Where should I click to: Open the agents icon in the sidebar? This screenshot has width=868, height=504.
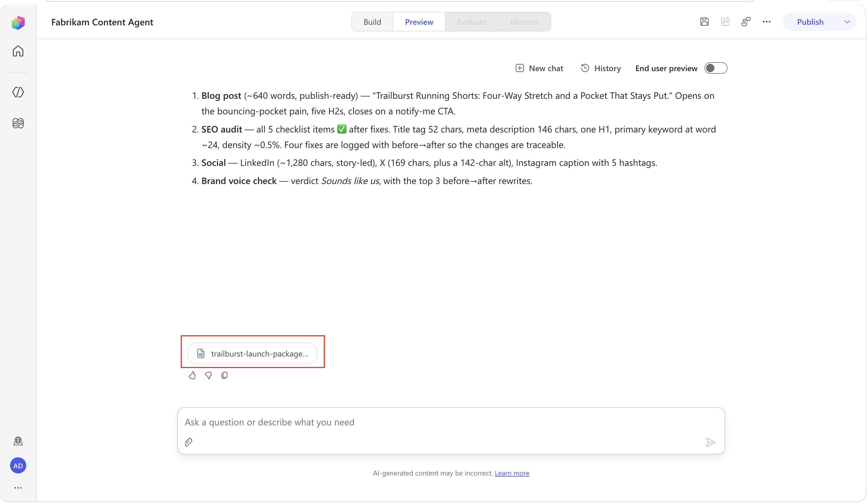[x=18, y=92]
